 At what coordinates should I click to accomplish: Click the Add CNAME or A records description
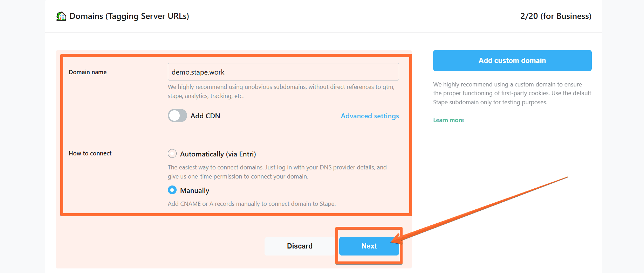click(252, 204)
